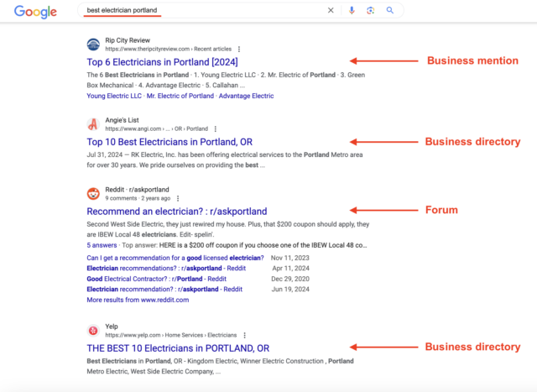537x392 pixels.
Task: Click the Dec 29, 2020 date
Action: 290,279
